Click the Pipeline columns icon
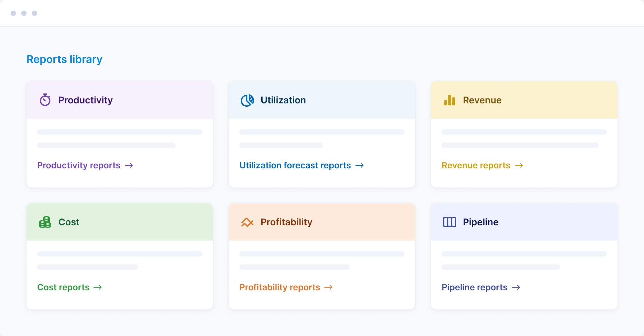The height and width of the screenshot is (336, 644). pos(450,222)
